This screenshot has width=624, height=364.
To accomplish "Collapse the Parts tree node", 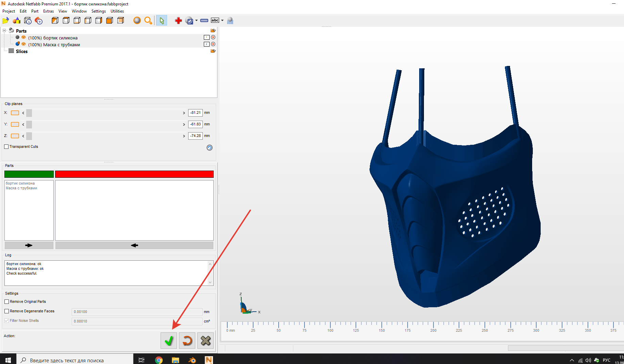I will coord(4,31).
